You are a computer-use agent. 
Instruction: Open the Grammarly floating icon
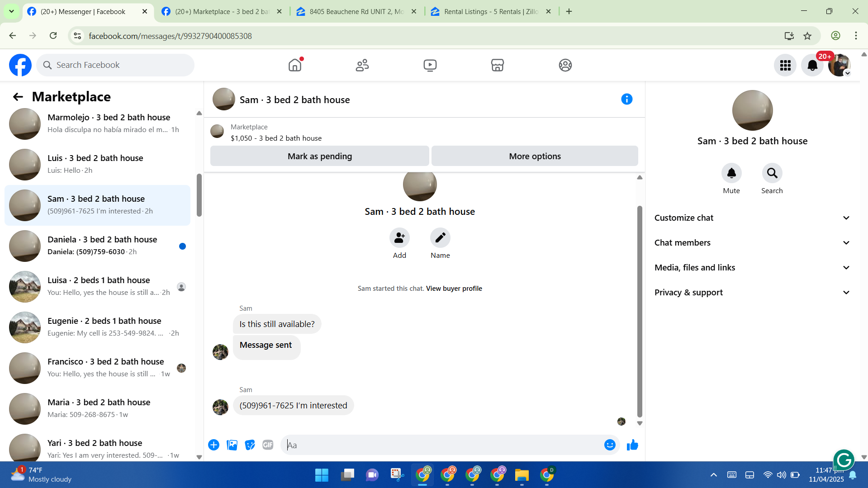pyautogui.click(x=844, y=460)
